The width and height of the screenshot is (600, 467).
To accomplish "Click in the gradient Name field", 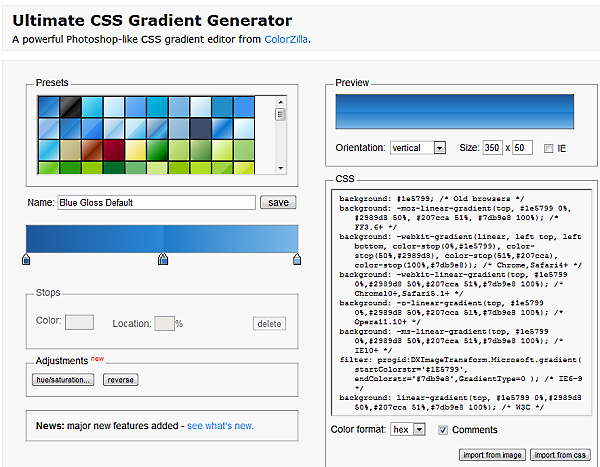I will point(156,202).
